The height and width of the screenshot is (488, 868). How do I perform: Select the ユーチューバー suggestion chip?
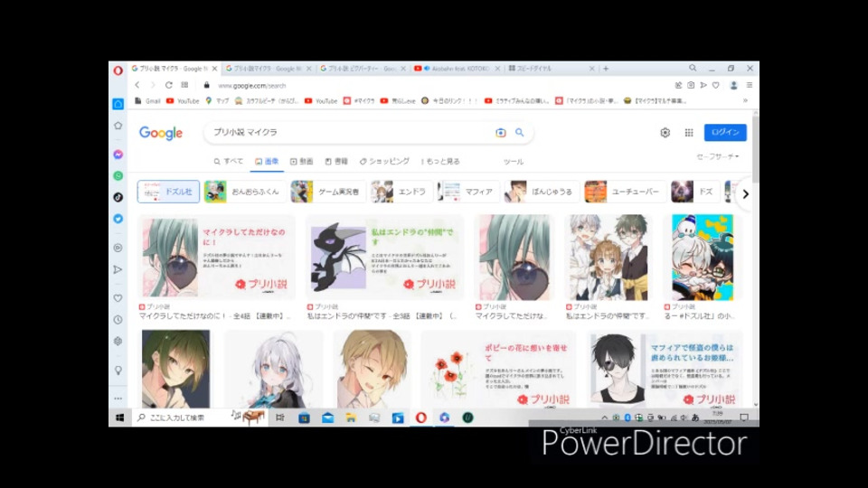click(625, 192)
